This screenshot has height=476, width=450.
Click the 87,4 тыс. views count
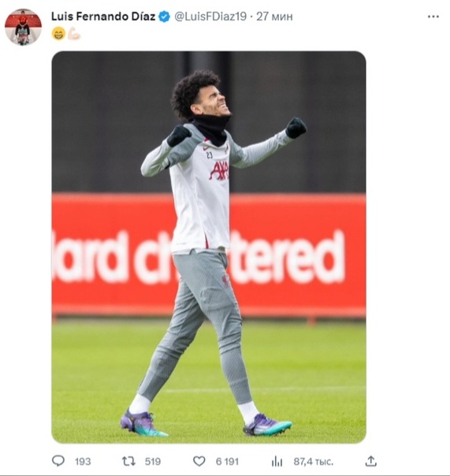[x=314, y=462]
